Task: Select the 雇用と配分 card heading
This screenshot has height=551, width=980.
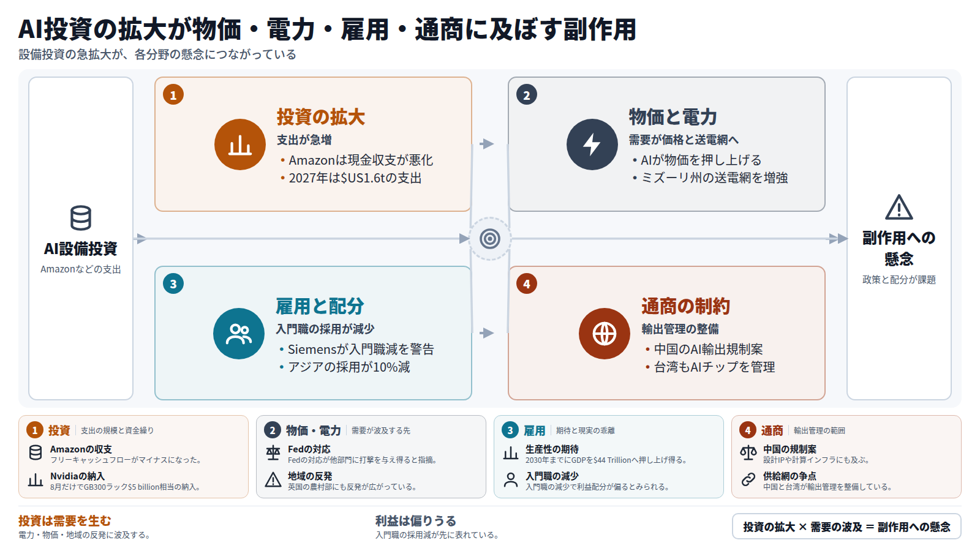Action: coord(320,306)
